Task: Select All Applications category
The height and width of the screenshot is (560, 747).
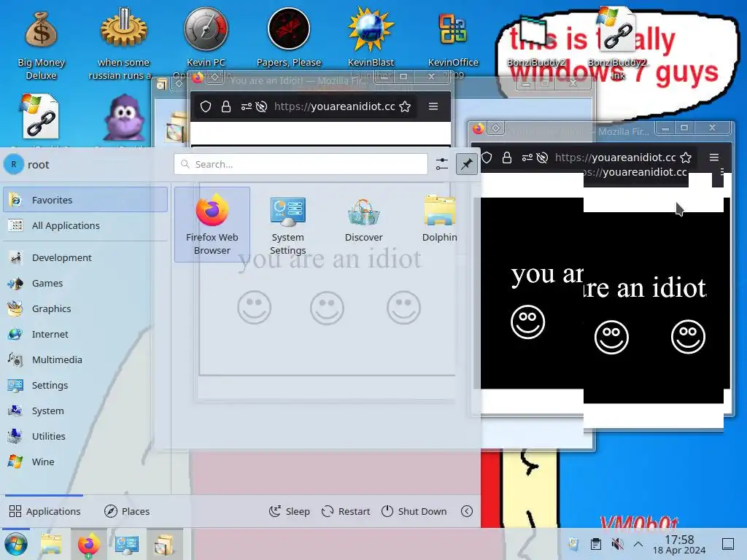Action: [x=85, y=225]
